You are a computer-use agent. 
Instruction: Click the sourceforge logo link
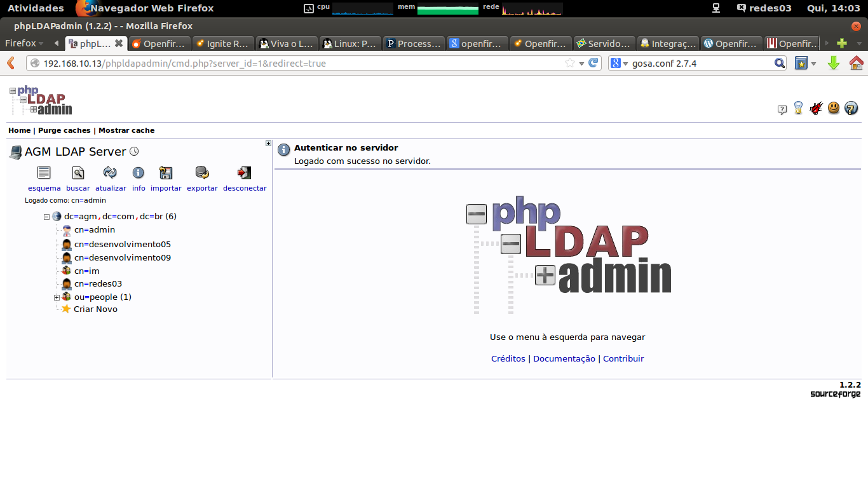tap(835, 394)
